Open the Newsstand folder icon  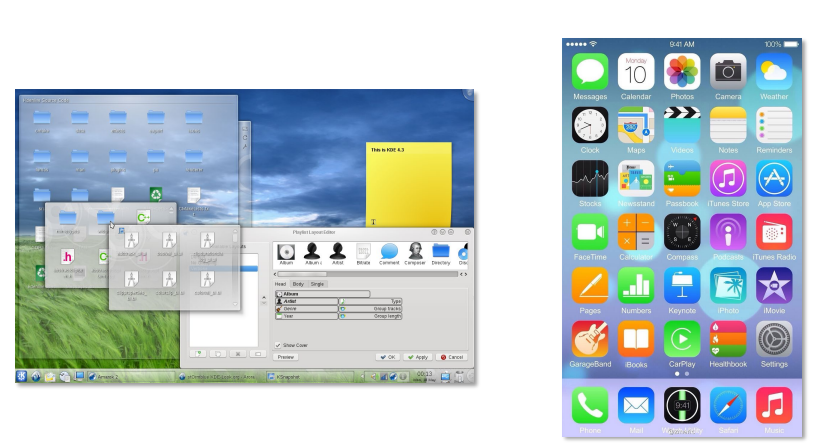pyautogui.click(x=636, y=178)
